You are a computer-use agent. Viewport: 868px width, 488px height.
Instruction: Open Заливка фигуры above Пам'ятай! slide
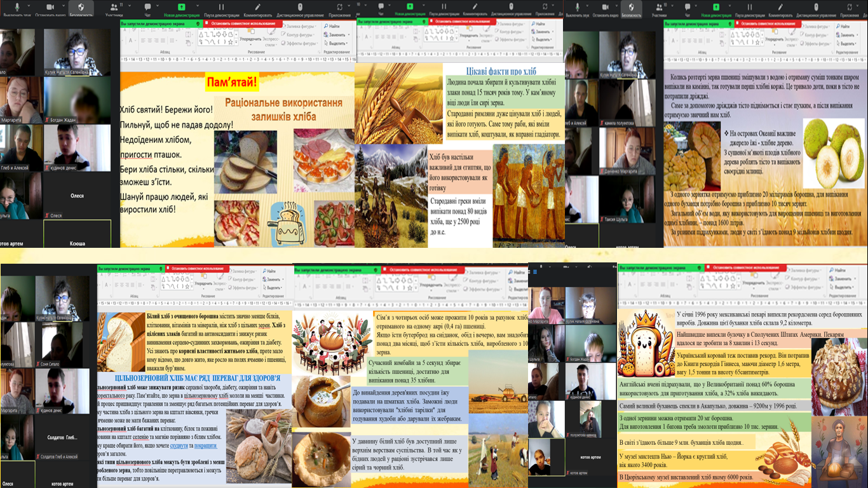(x=299, y=26)
